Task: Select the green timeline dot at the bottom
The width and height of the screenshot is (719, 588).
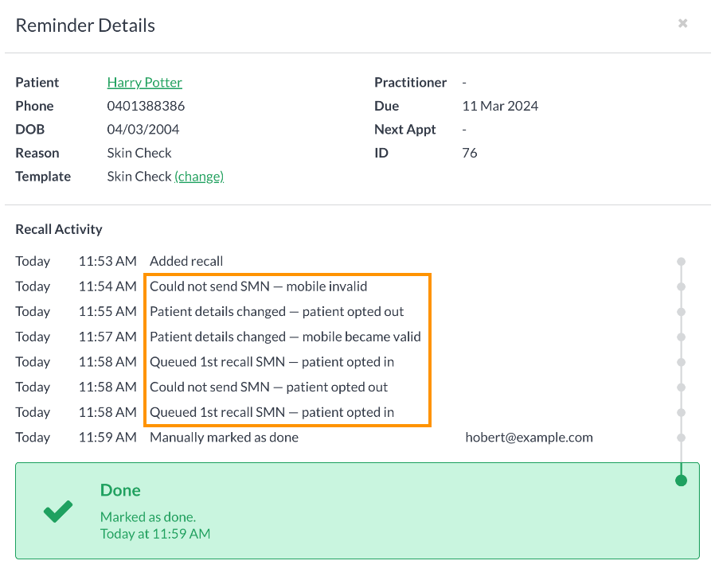Action: click(682, 480)
